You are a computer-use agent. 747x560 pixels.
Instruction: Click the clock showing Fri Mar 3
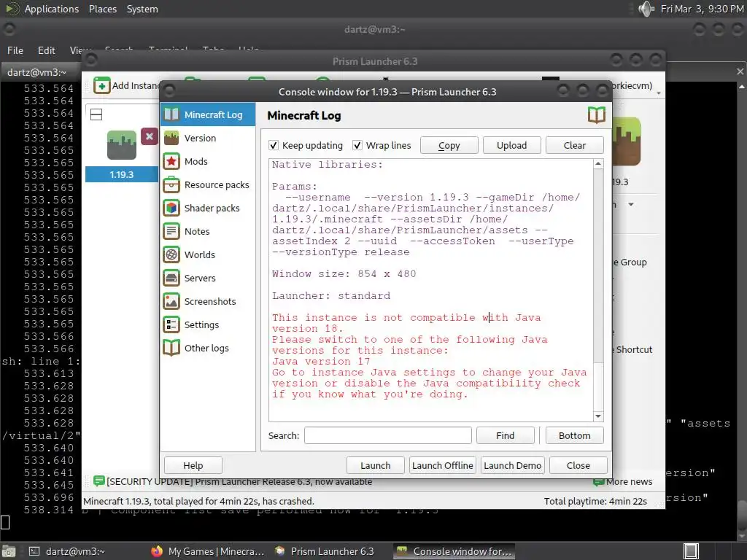(x=703, y=9)
